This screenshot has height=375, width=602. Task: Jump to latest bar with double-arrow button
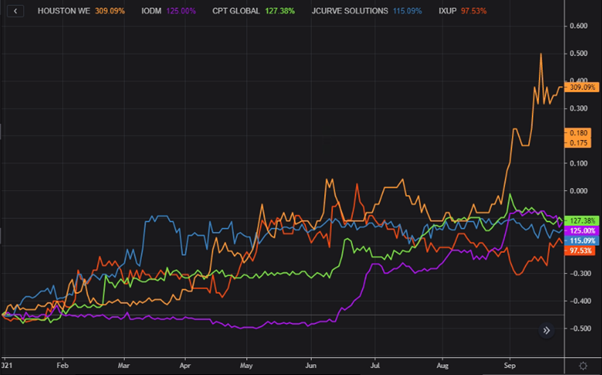(x=546, y=330)
